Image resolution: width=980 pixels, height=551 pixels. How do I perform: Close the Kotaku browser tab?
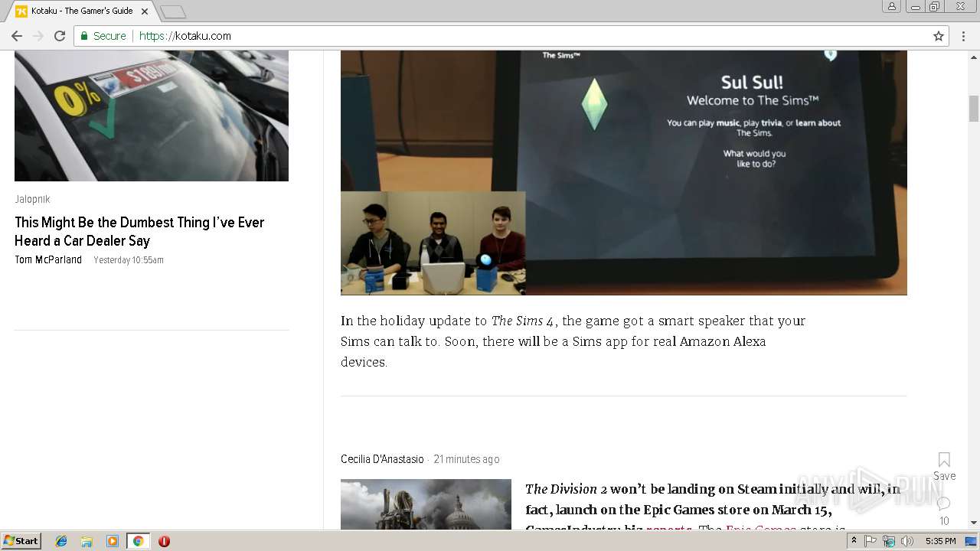coord(145,11)
